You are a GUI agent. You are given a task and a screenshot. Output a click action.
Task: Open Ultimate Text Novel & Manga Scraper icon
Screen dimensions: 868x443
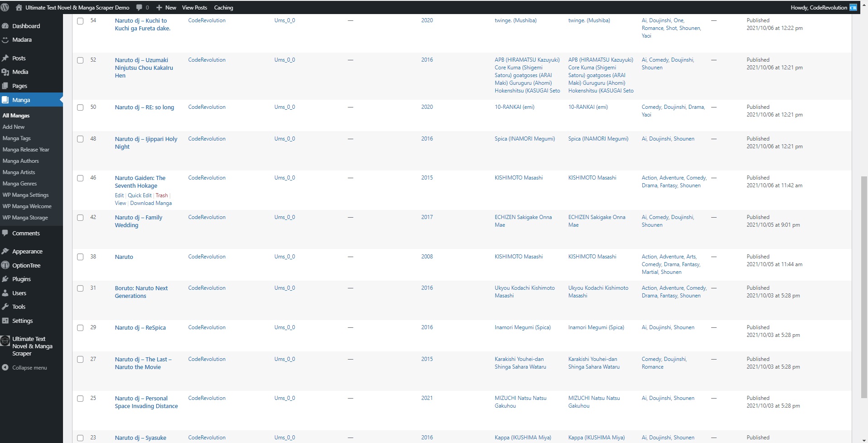click(x=5, y=341)
